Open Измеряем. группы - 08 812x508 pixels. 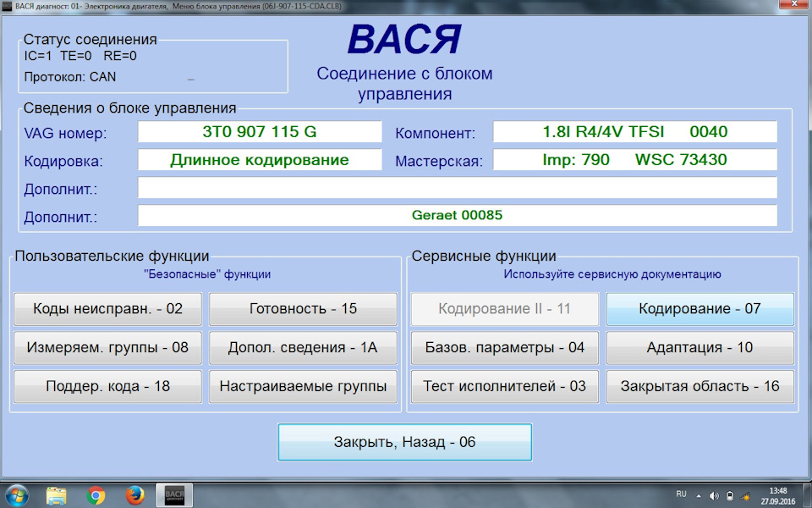pos(107,347)
